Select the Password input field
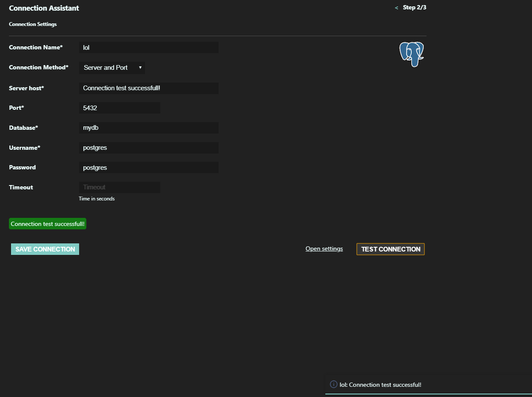532x397 pixels. pos(148,167)
